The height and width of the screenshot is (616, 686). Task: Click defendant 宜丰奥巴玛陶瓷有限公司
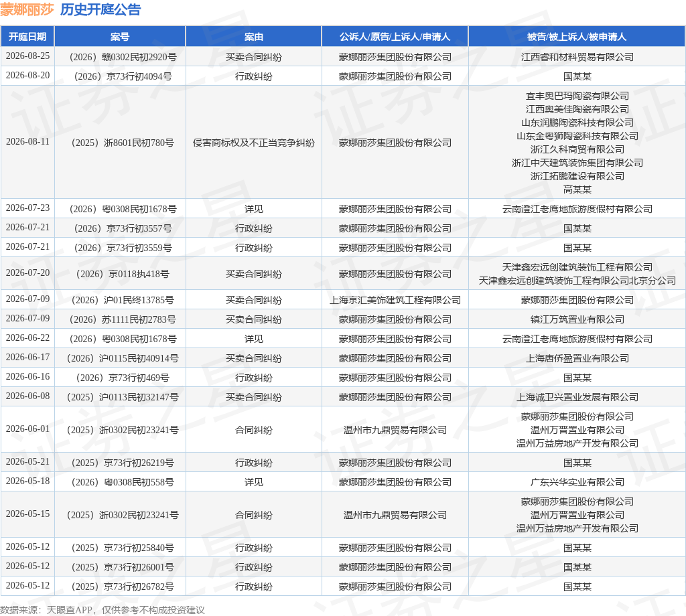point(577,96)
